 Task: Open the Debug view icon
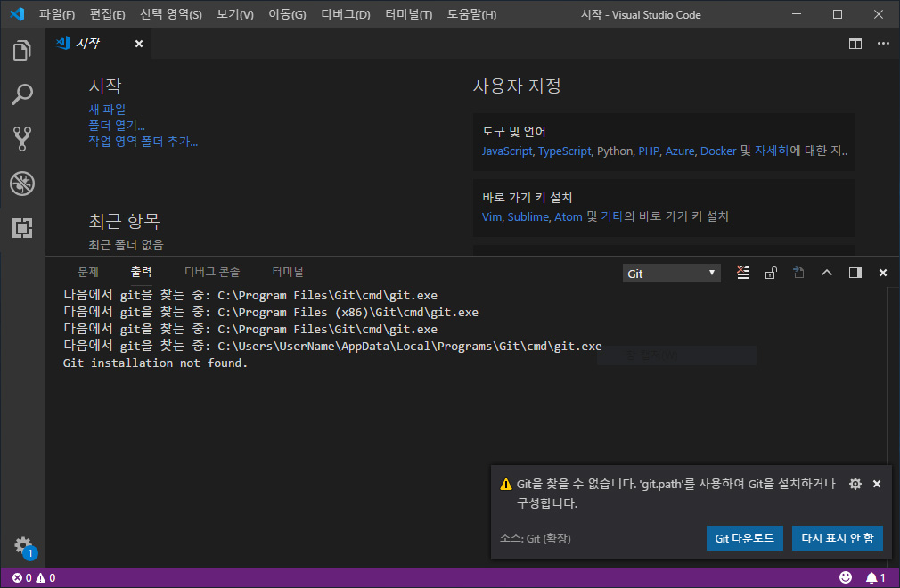[21, 184]
